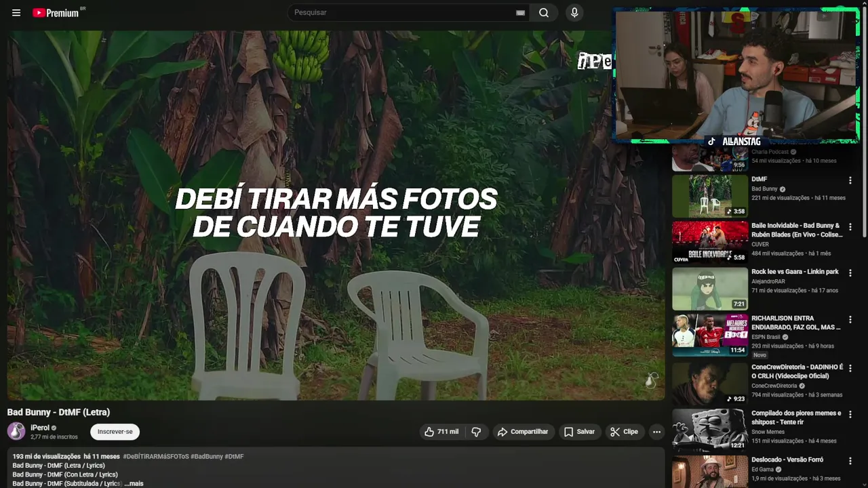Open options menu for DtMF recommendation
The image size is (868, 488).
click(850, 180)
